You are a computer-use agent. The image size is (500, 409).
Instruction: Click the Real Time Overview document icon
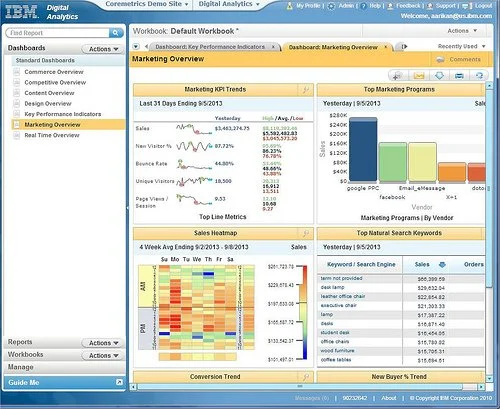(x=16, y=135)
